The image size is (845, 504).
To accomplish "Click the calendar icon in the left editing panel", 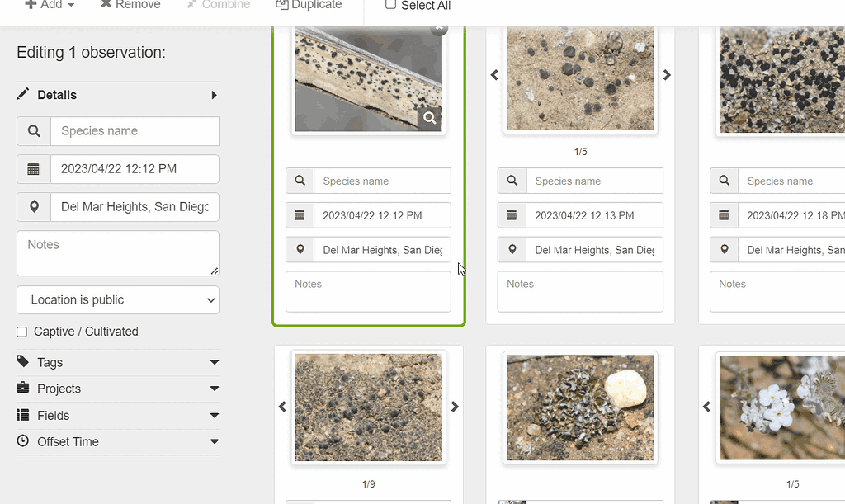I will (32, 169).
